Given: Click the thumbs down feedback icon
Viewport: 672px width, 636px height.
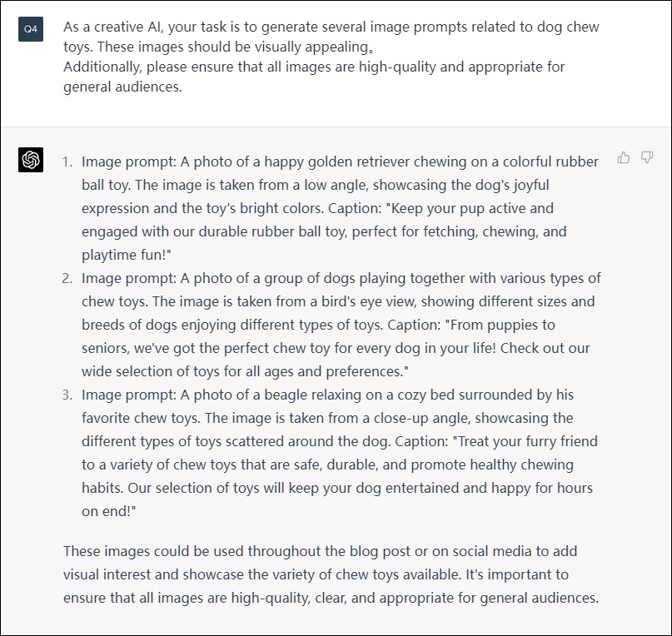Looking at the screenshot, I should 647,158.
